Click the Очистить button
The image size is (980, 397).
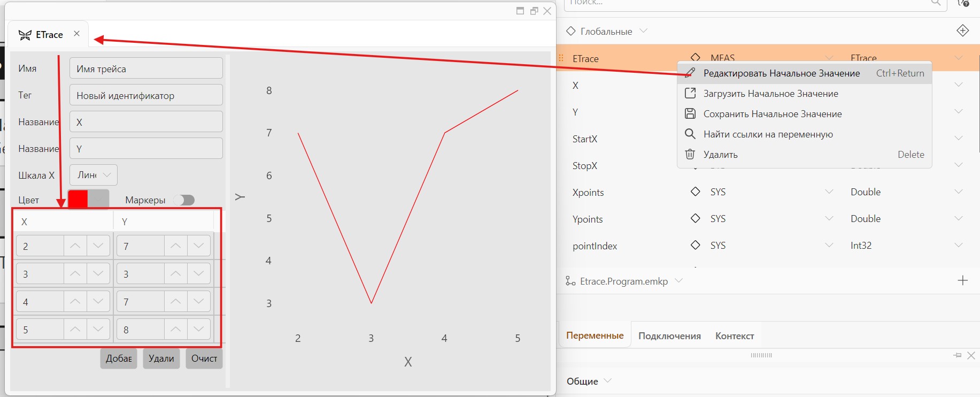(x=204, y=358)
